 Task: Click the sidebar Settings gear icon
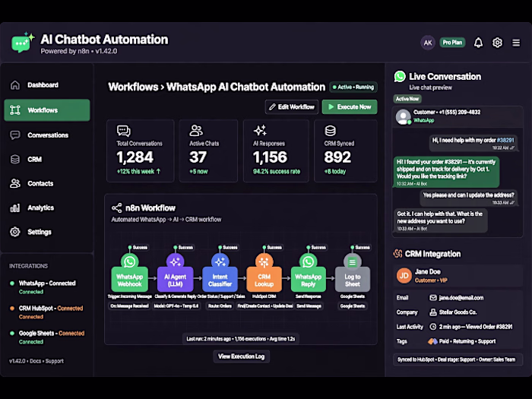tap(15, 232)
